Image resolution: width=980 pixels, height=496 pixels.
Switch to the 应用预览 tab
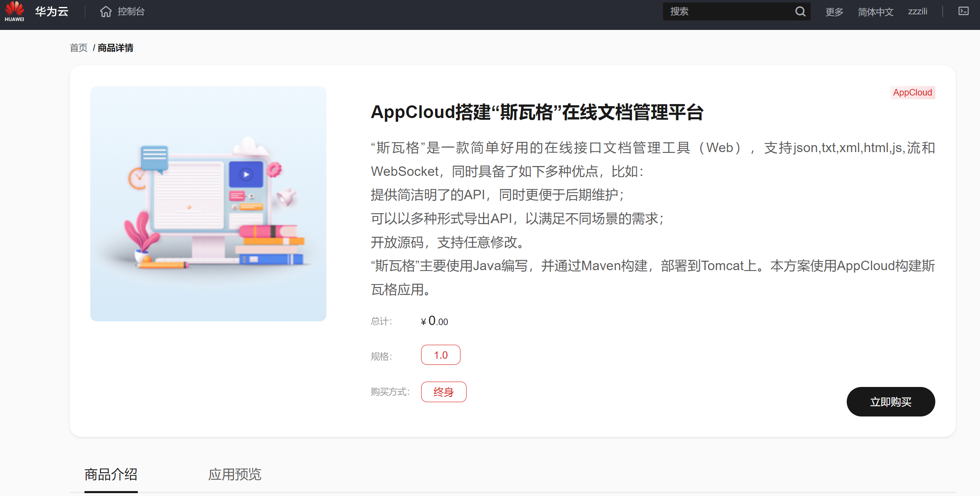(x=234, y=474)
